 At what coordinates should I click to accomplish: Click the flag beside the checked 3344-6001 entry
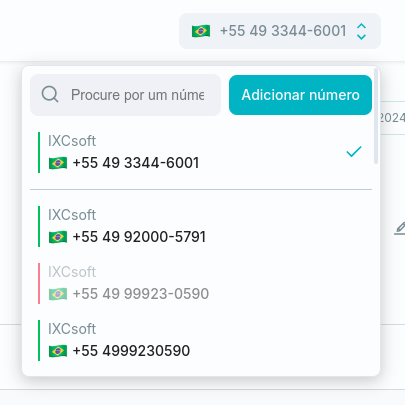(x=58, y=163)
